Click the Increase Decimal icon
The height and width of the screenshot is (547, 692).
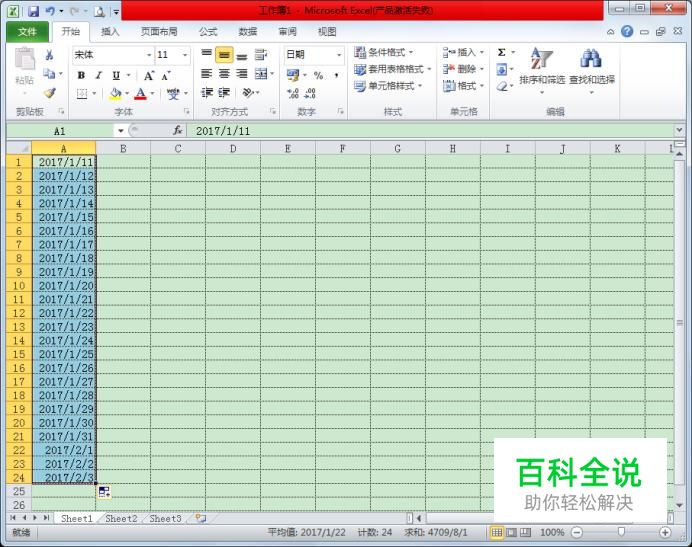click(293, 93)
